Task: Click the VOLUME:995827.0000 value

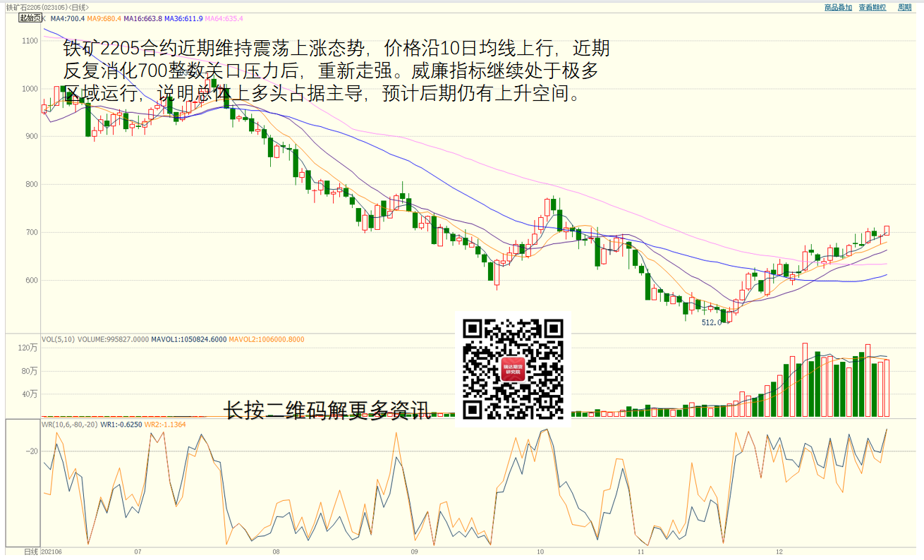Action: click(114, 339)
